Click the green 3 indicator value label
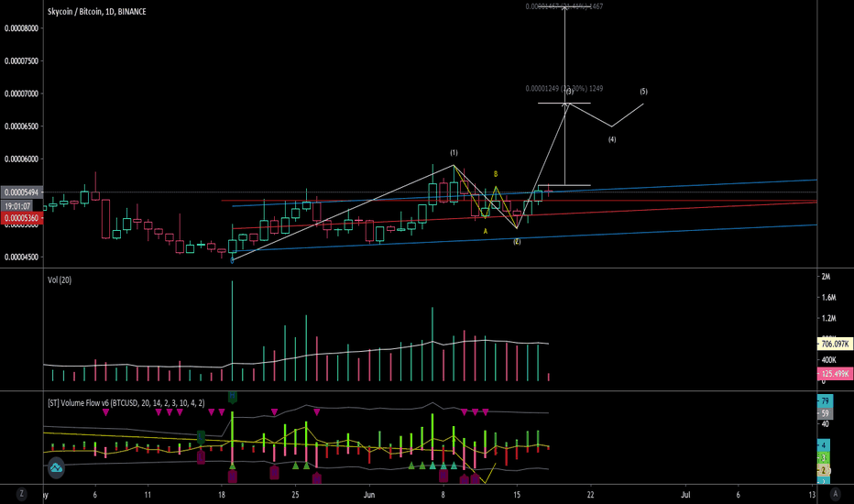 click(x=824, y=457)
